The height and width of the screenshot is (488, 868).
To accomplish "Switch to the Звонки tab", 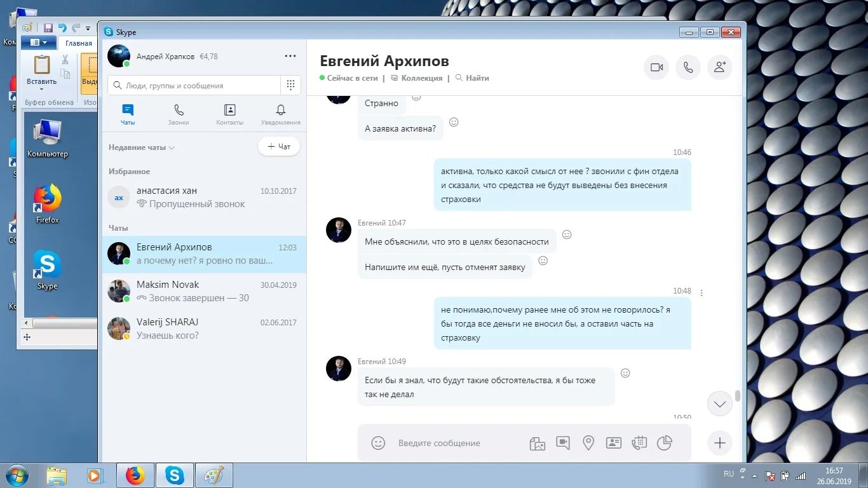I will coord(179,114).
